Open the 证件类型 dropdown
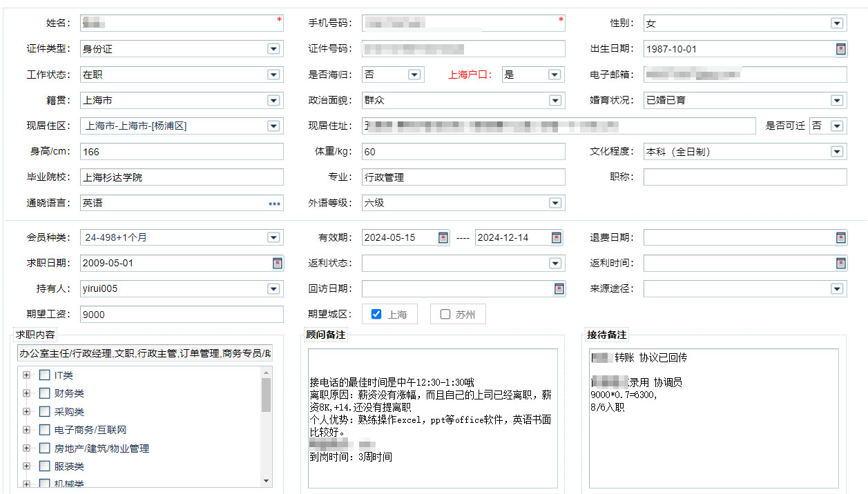 (273, 49)
